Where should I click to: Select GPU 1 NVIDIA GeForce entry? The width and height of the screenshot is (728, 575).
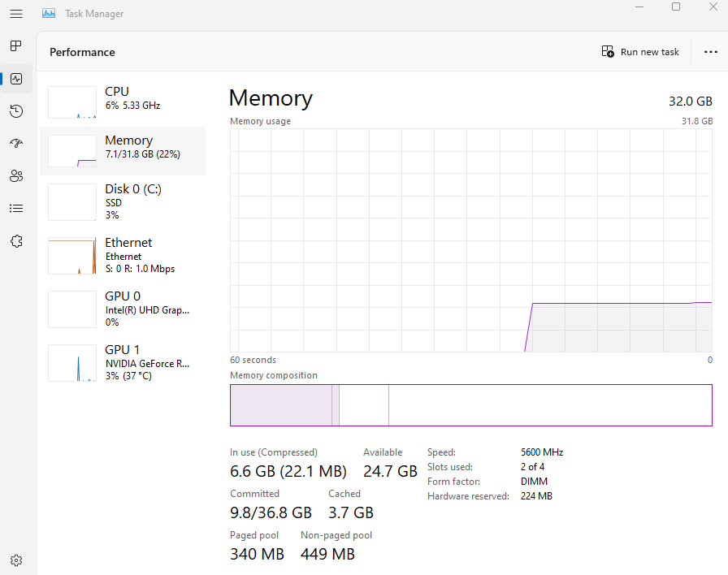pyautogui.click(x=122, y=362)
